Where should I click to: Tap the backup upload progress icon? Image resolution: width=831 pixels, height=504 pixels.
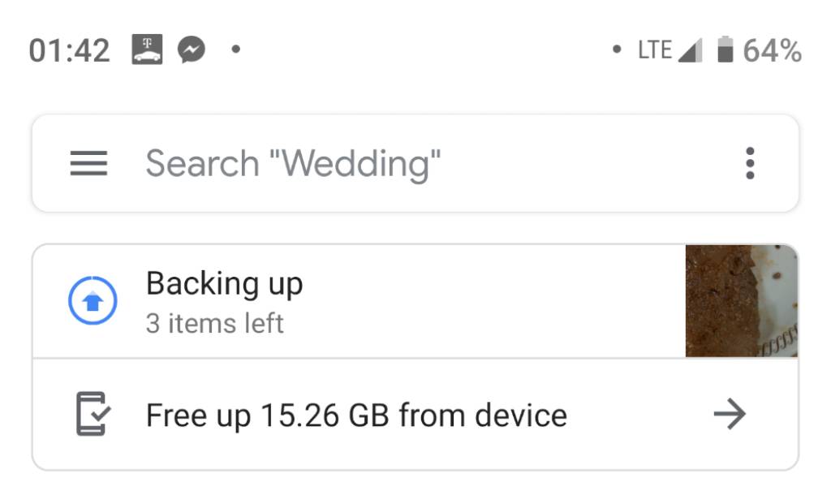coord(93,300)
